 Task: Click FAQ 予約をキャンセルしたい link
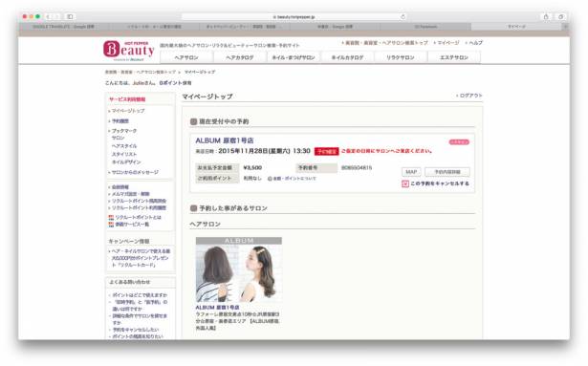click(136, 330)
